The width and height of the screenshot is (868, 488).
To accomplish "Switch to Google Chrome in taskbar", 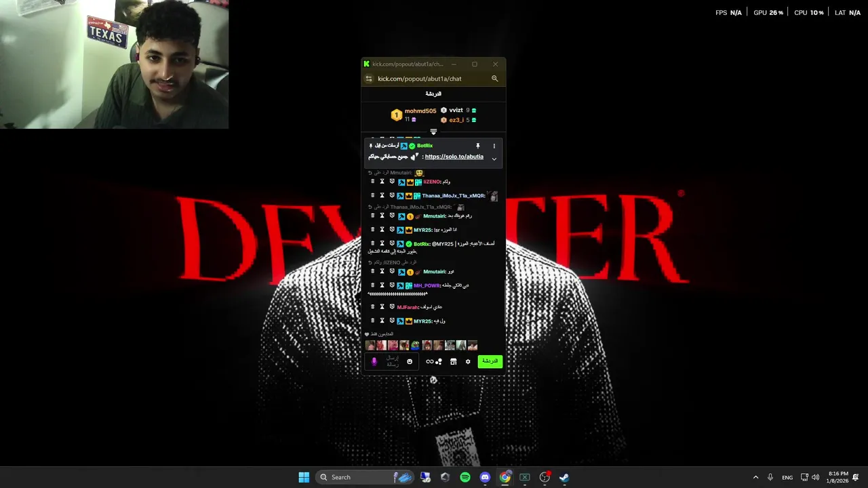I will click(505, 477).
